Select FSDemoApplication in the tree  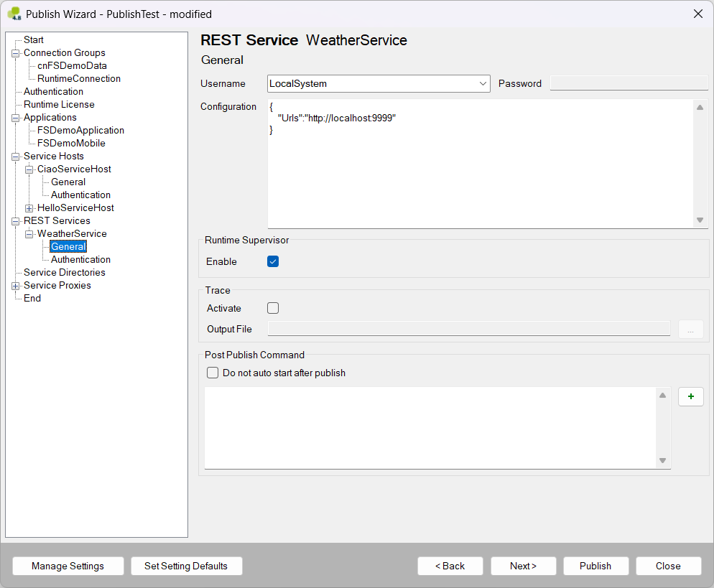pyautogui.click(x=80, y=130)
